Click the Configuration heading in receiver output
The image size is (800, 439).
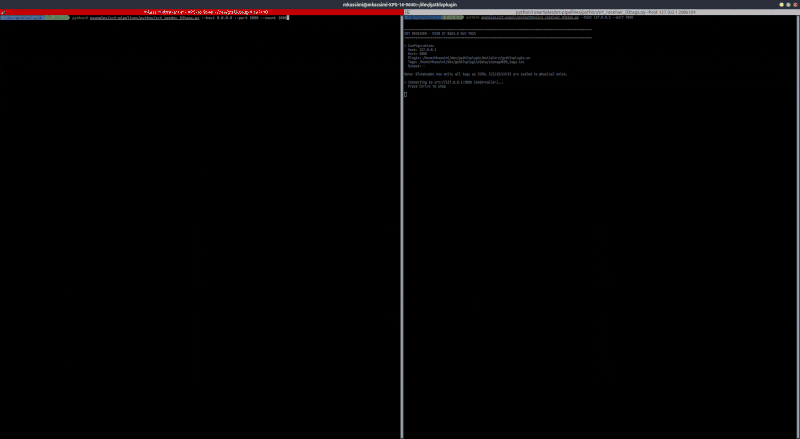pos(422,45)
